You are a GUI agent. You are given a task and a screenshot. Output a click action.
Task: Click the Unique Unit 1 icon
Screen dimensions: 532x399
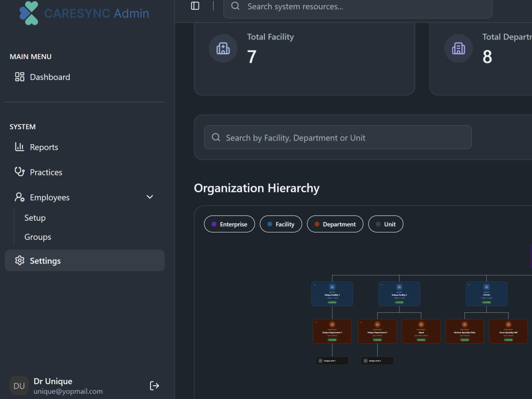click(x=320, y=361)
